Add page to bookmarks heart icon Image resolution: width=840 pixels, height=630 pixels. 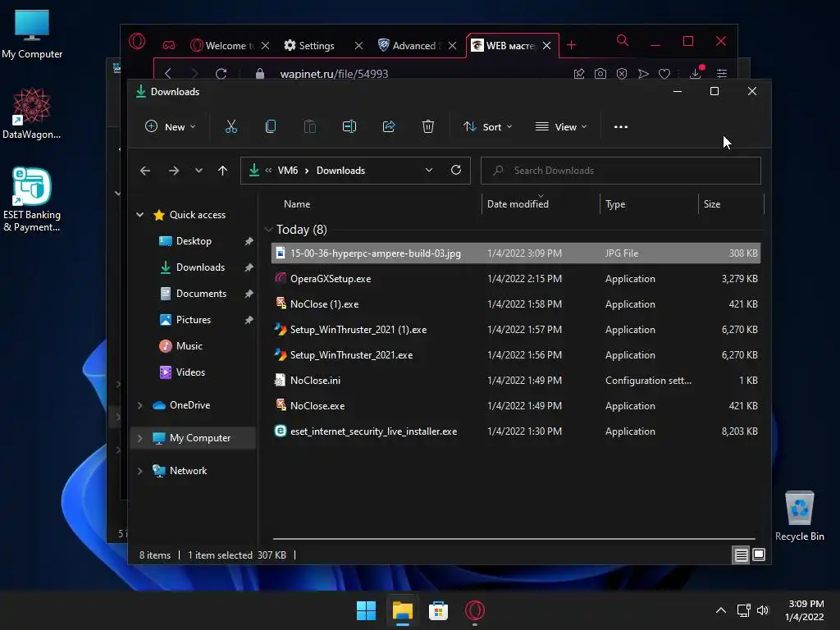tap(664, 74)
